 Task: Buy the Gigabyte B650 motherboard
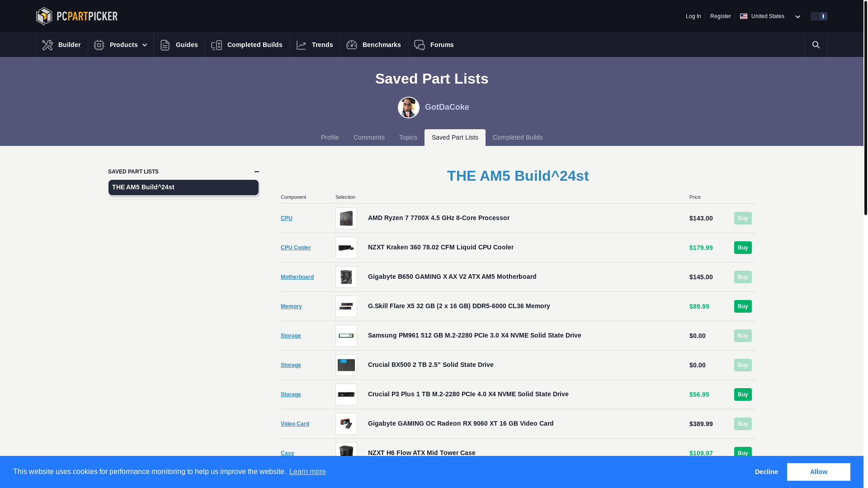(743, 277)
